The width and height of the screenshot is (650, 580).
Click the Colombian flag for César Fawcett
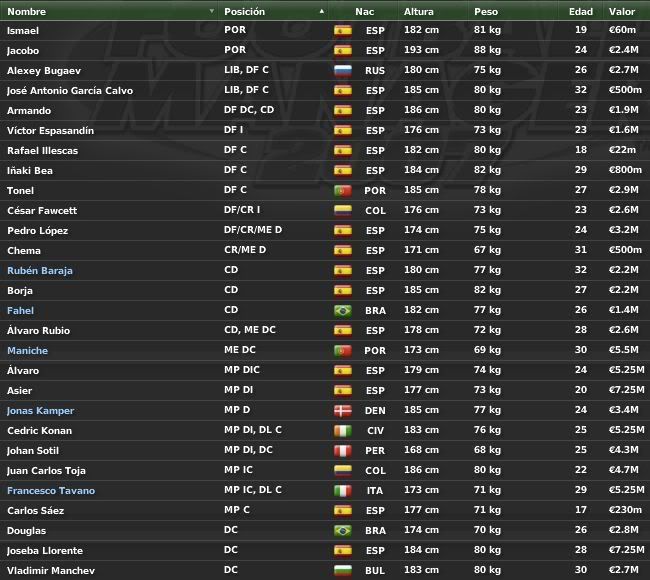343,210
